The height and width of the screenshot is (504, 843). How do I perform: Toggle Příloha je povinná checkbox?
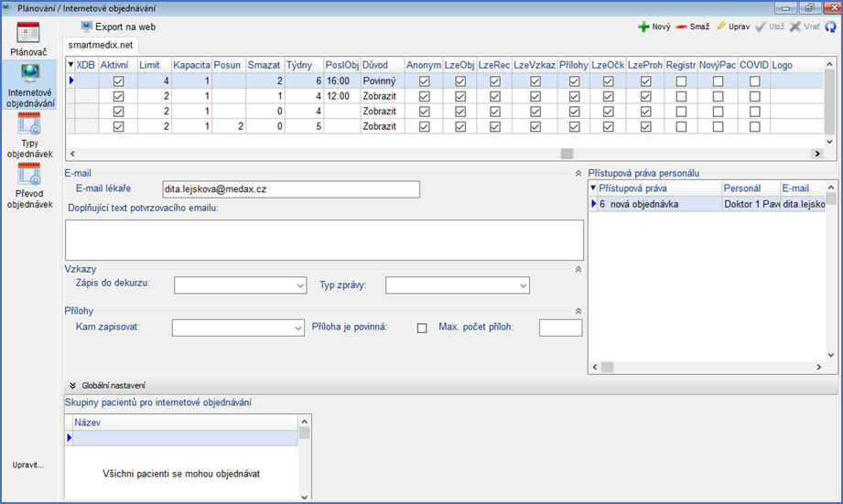[x=422, y=328]
